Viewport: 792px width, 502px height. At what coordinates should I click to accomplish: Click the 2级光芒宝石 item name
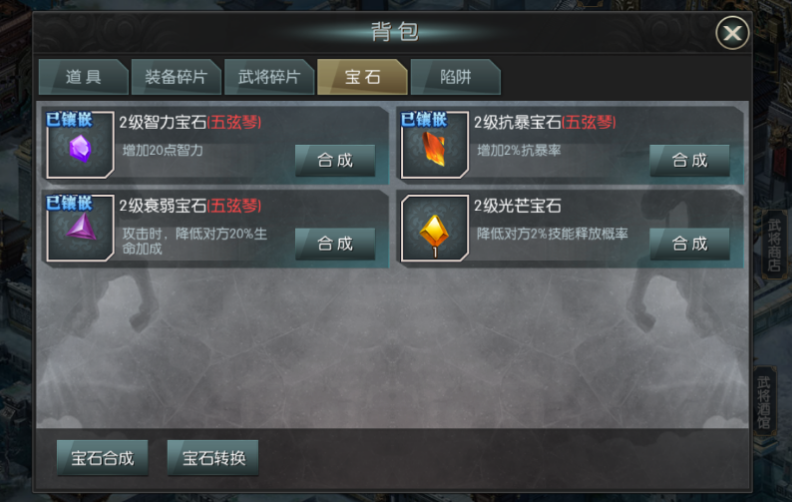[x=517, y=206]
